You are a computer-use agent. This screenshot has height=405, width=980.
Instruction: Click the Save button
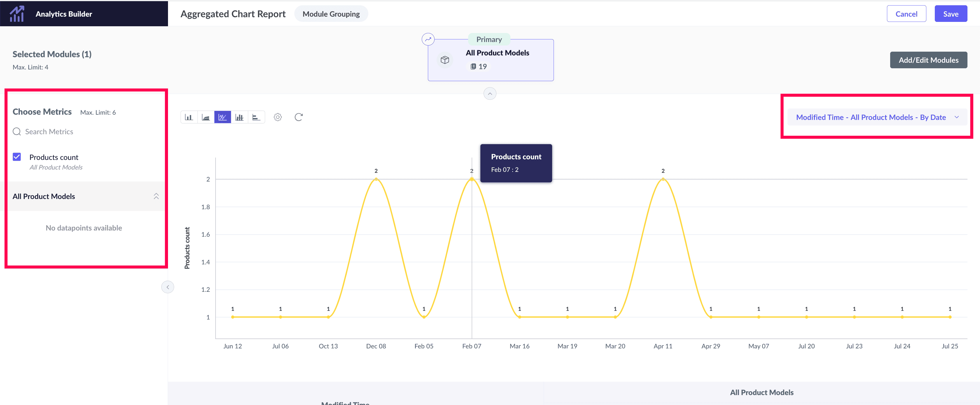(950, 14)
